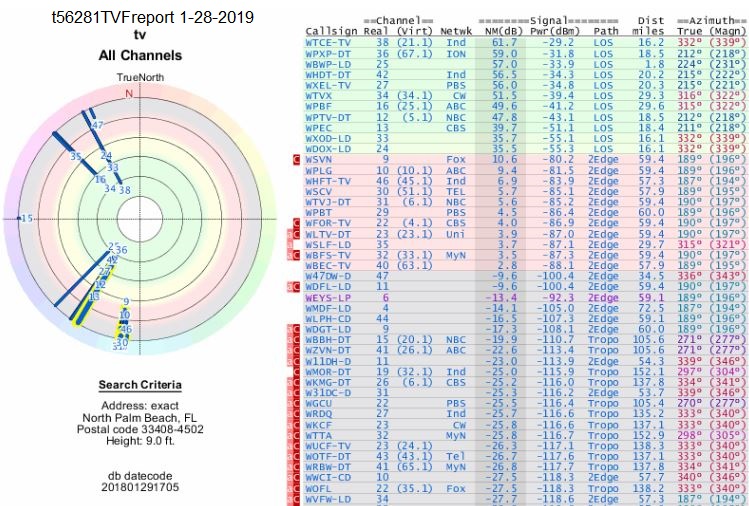
Task: Click the red C icon beside WFOR-TV
Action: (295, 222)
